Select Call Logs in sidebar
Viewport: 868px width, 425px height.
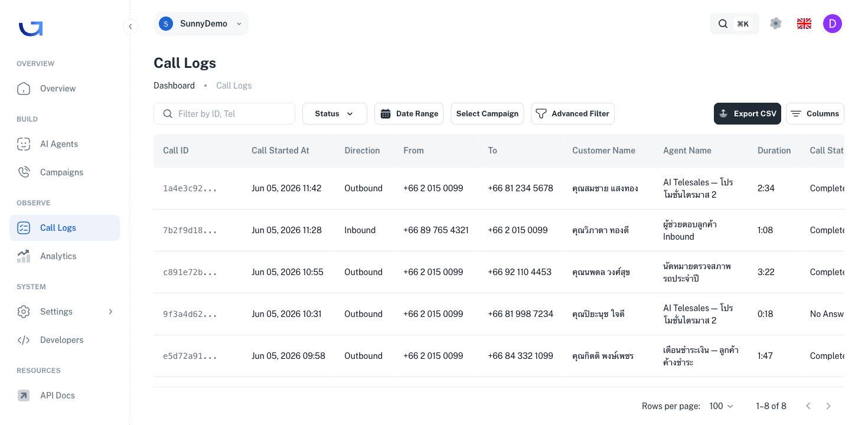point(64,228)
